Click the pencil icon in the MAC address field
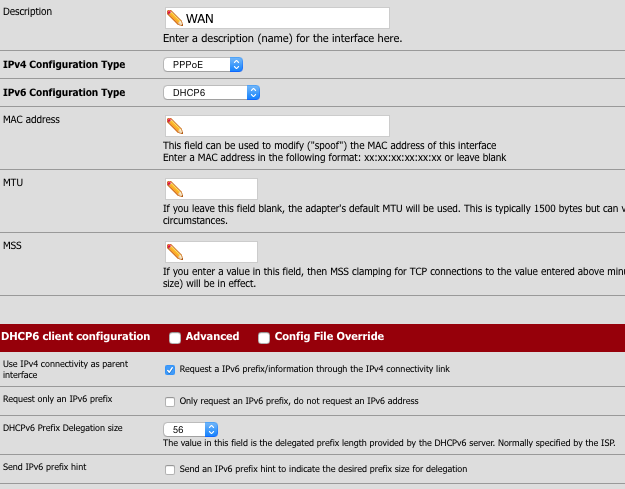Image resolution: width=625 pixels, height=489 pixels. 174,126
